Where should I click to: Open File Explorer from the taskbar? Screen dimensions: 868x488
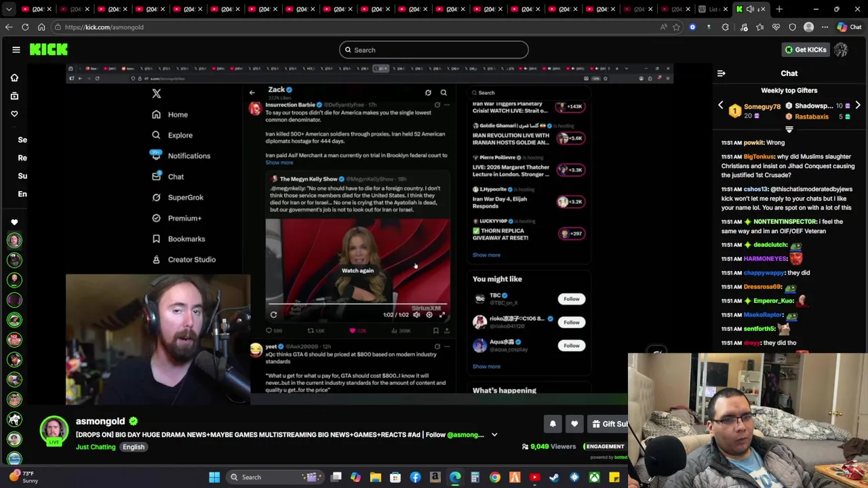pos(376,477)
